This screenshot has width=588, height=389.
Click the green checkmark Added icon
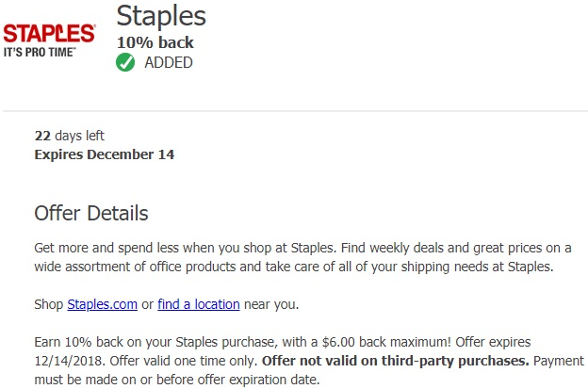point(125,62)
